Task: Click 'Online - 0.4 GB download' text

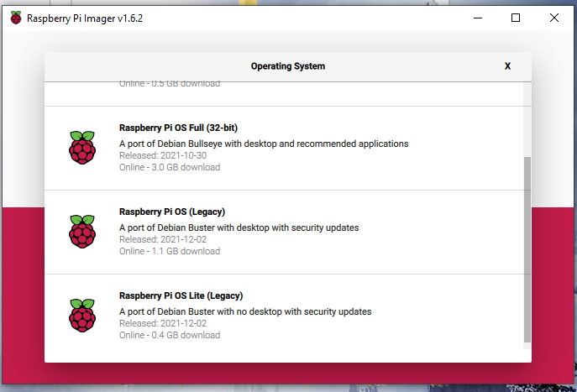Action: tap(170, 335)
